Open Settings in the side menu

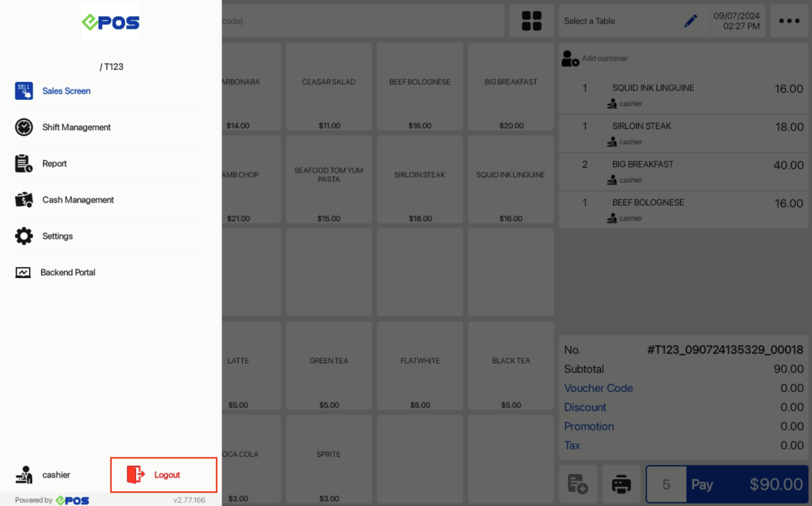click(x=110, y=236)
